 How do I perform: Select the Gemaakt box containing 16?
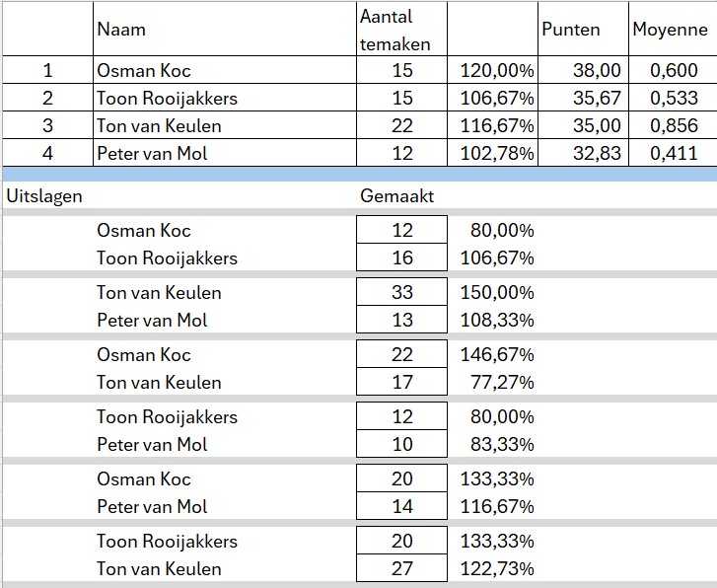pos(401,257)
